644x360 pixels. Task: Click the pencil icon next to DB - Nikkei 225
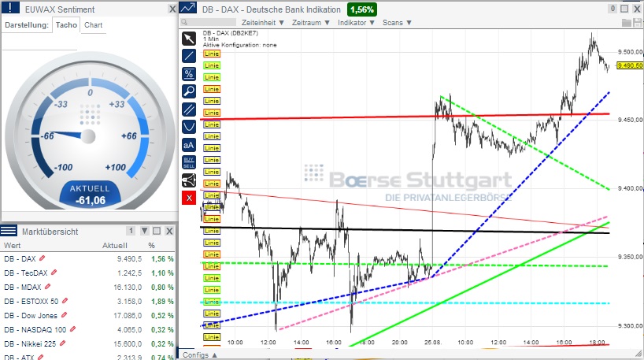[x=62, y=343]
